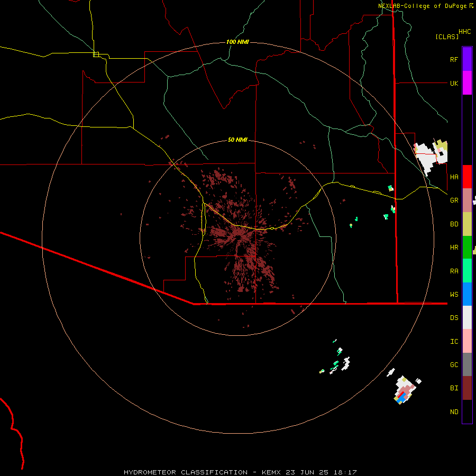
Task: Click the RA bright green legend swatch
Action: click(x=467, y=271)
